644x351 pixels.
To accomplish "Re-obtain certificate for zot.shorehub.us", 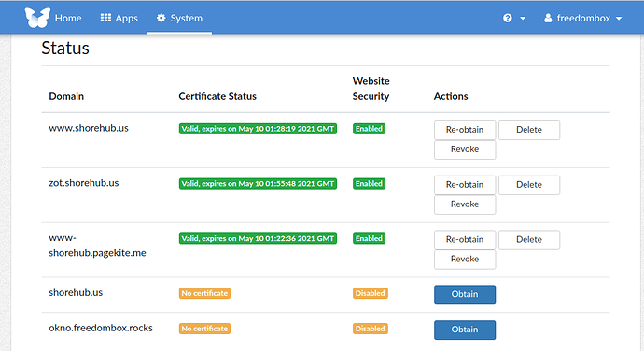I will 465,185.
